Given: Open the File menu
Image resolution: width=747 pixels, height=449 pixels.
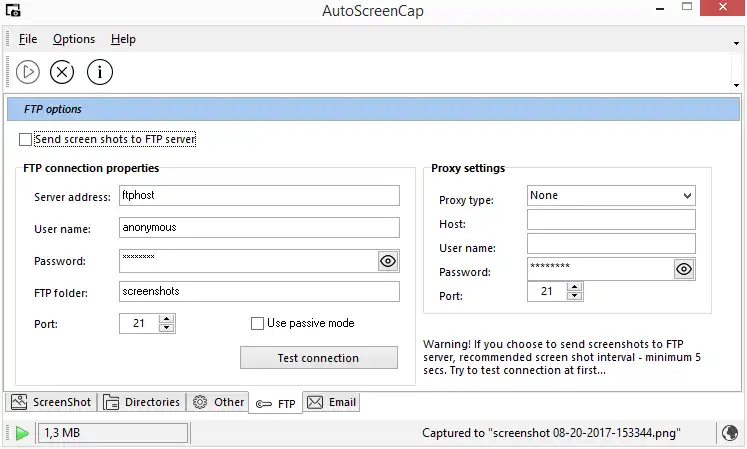Looking at the screenshot, I should click(27, 39).
